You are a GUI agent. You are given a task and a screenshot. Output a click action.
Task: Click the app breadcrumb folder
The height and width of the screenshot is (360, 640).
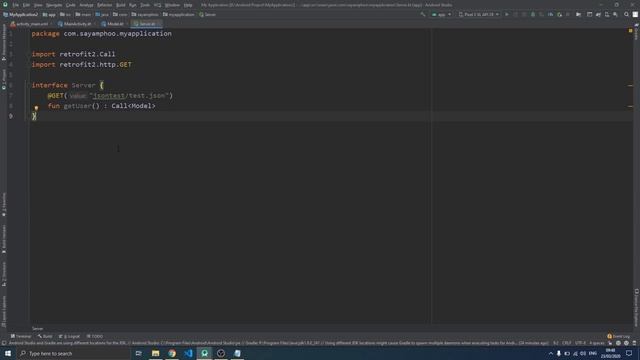49,14
